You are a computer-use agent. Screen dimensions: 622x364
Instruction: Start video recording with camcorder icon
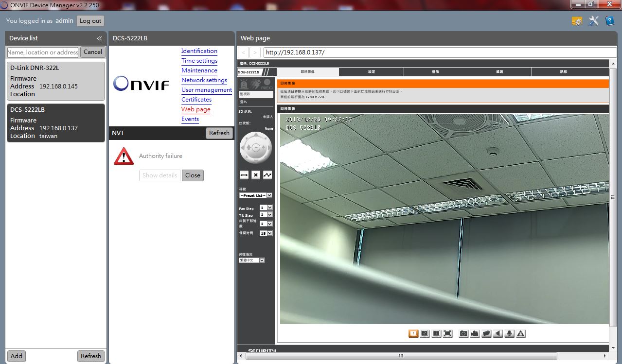pos(475,333)
